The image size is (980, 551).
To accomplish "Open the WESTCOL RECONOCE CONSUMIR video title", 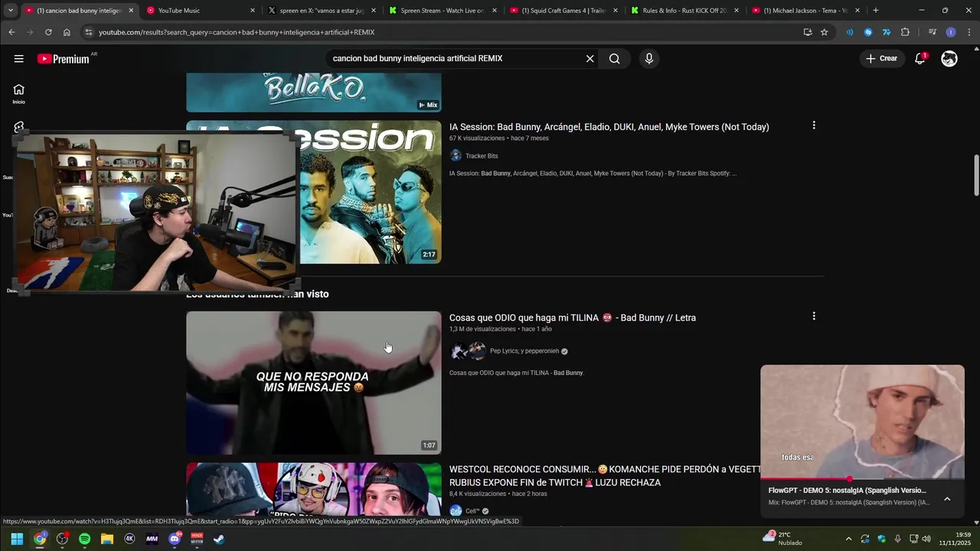I will pyautogui.click(x=605, y=476).
